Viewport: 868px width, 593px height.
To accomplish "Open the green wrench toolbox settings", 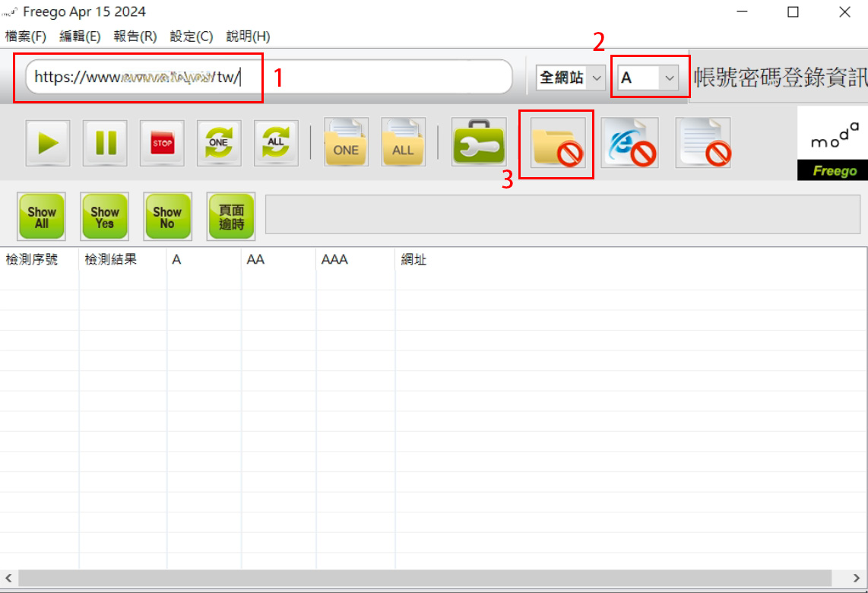I will pyautogui.click(x=478, y=142).
